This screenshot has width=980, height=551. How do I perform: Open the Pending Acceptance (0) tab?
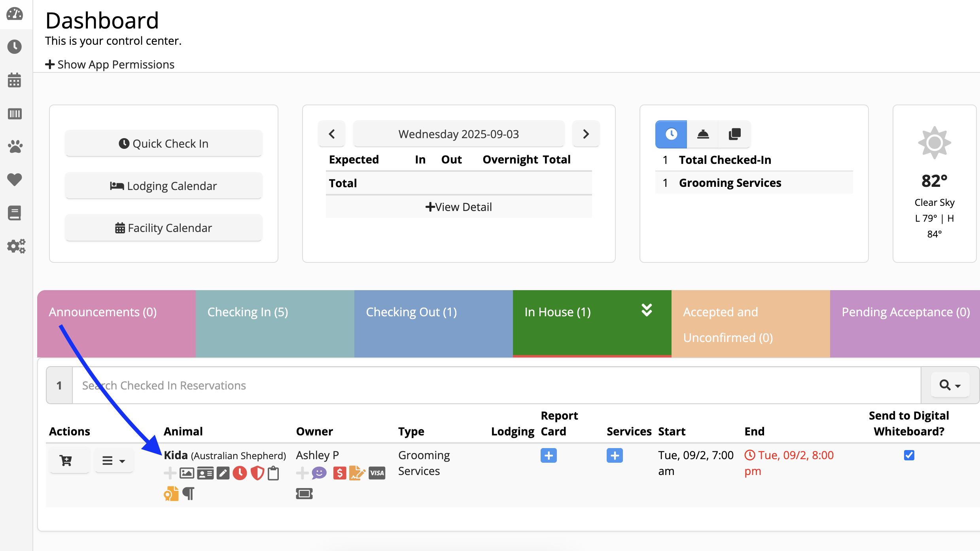point(905,323)
